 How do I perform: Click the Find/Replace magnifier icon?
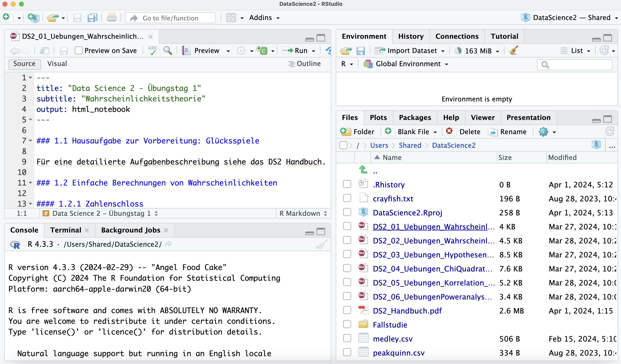tap(168, 50)
